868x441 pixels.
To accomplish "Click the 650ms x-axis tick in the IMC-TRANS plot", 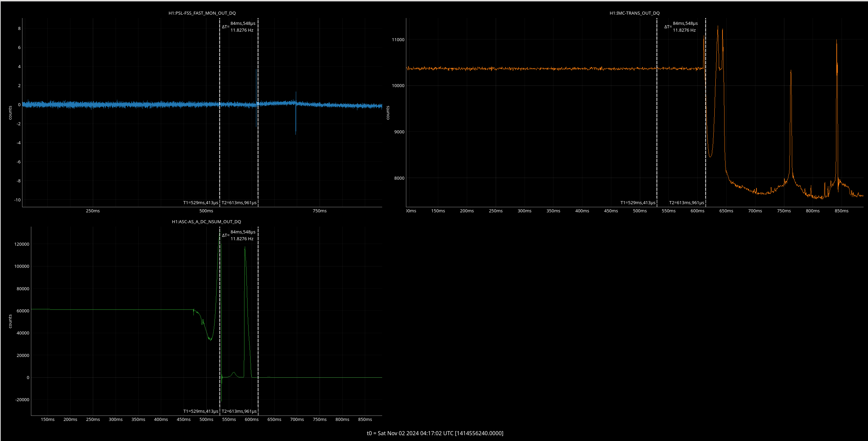I will (x=726, y=211).
